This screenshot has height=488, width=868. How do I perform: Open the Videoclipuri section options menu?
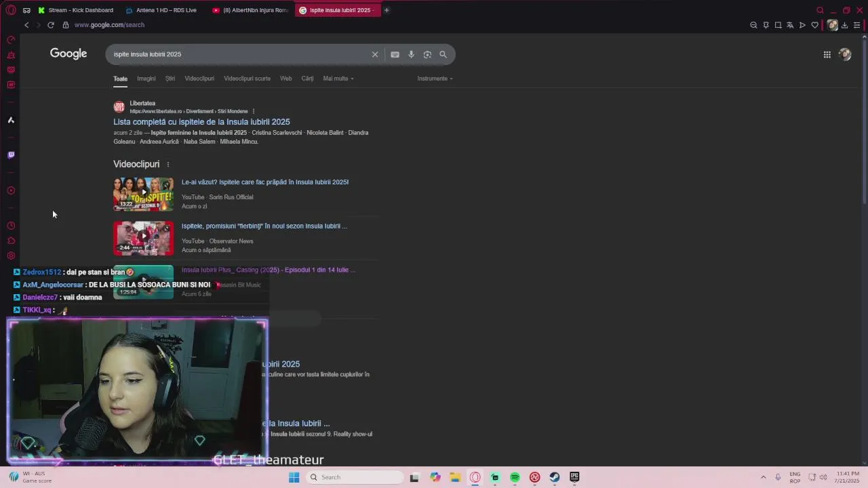(x=168, y=165)
